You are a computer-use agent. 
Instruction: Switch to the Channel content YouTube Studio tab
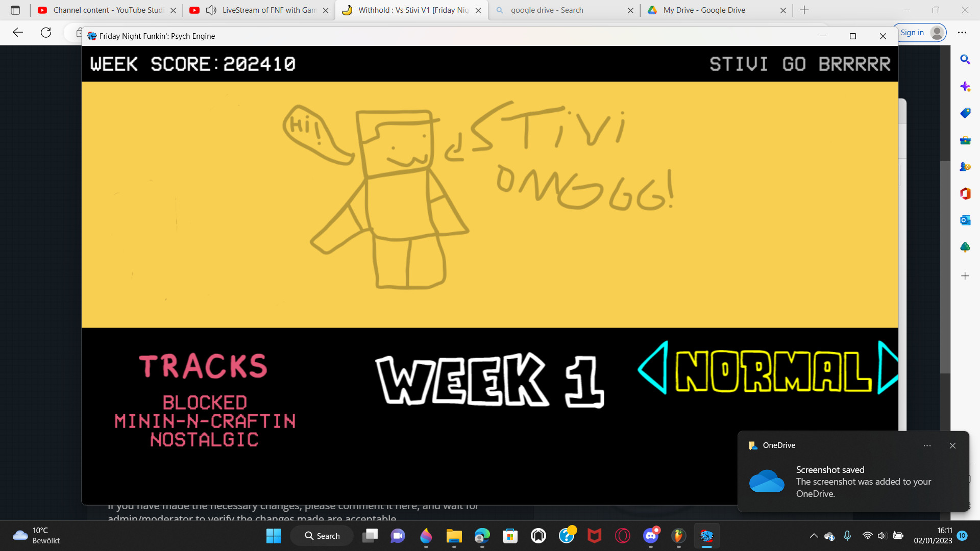click(x=102, y=10)
